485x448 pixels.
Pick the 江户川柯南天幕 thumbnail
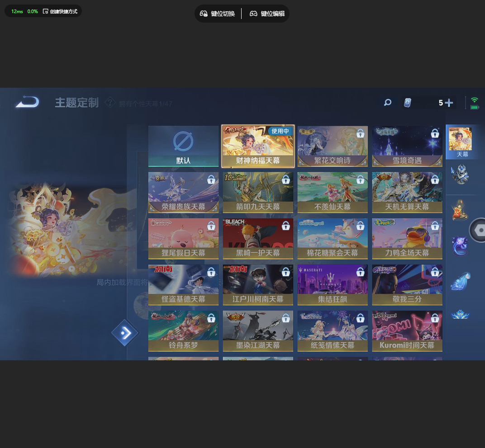(x=258, y=285)
